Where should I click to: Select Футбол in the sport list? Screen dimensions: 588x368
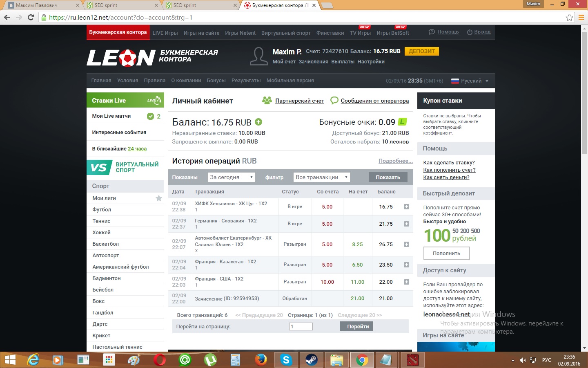coord(102,210)
